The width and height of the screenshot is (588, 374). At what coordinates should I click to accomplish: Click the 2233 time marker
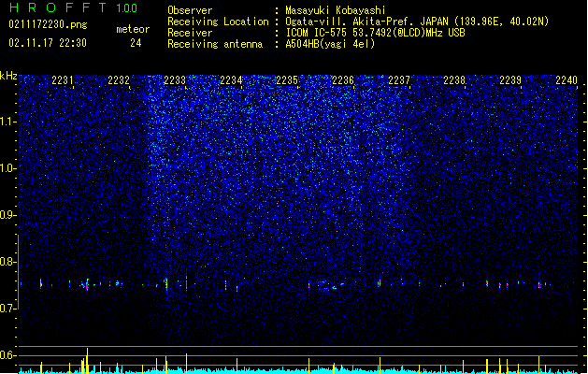coord(175,80)
